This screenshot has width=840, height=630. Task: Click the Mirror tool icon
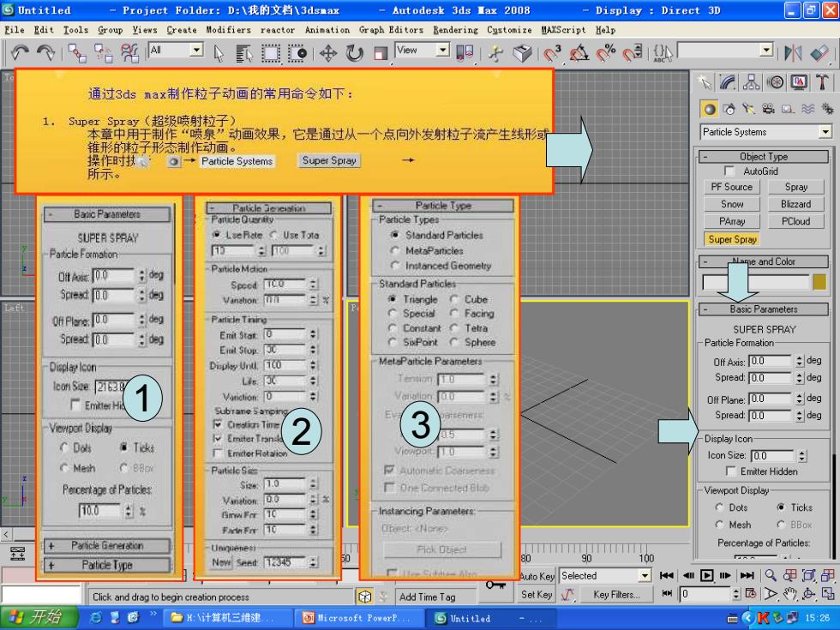[x=793, y=53]
